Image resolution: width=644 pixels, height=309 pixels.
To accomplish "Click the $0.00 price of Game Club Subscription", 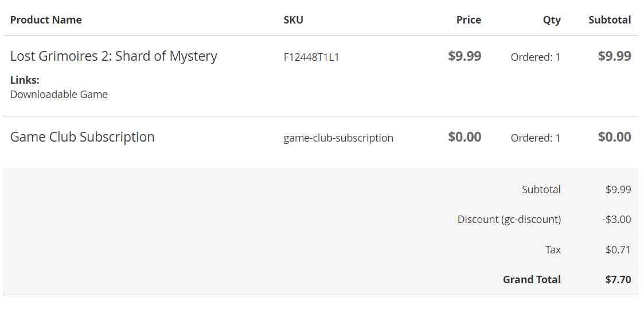I will (x=465, y=137).
